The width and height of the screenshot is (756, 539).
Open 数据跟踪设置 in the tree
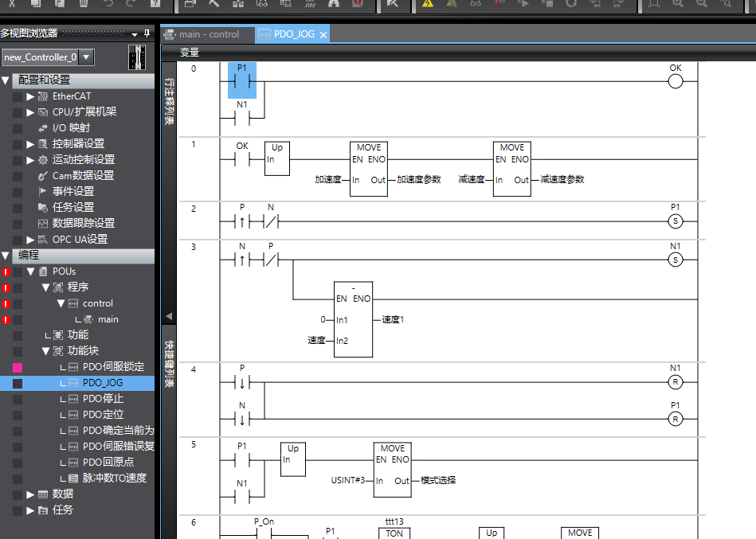(x=83, y=223)
